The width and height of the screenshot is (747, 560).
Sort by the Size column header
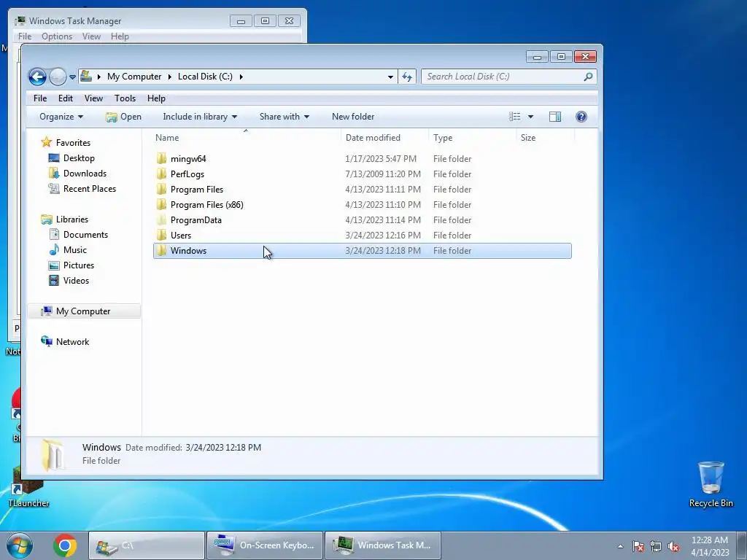pyautogui.click(x=546, y=138)
